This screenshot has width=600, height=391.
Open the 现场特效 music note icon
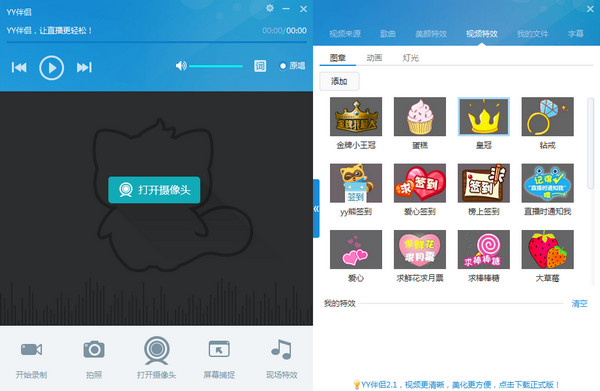pyautogui.click(x=282, y=349)
